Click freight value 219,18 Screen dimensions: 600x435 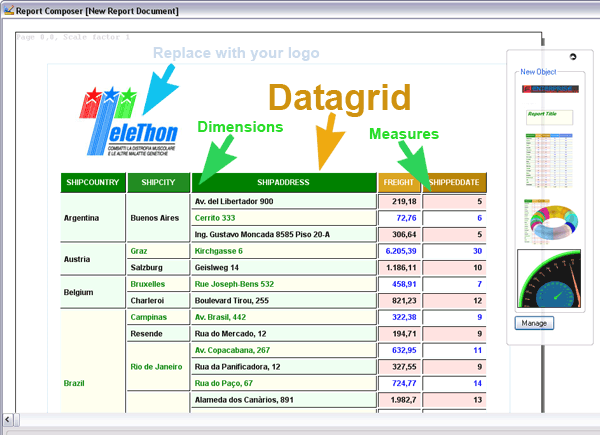[x=399, y=201]
